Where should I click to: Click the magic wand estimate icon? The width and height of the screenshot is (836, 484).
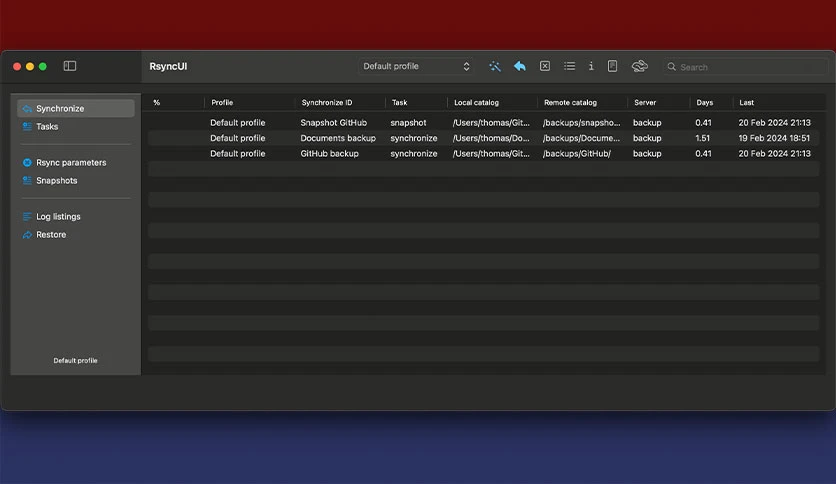pos(495,66)
